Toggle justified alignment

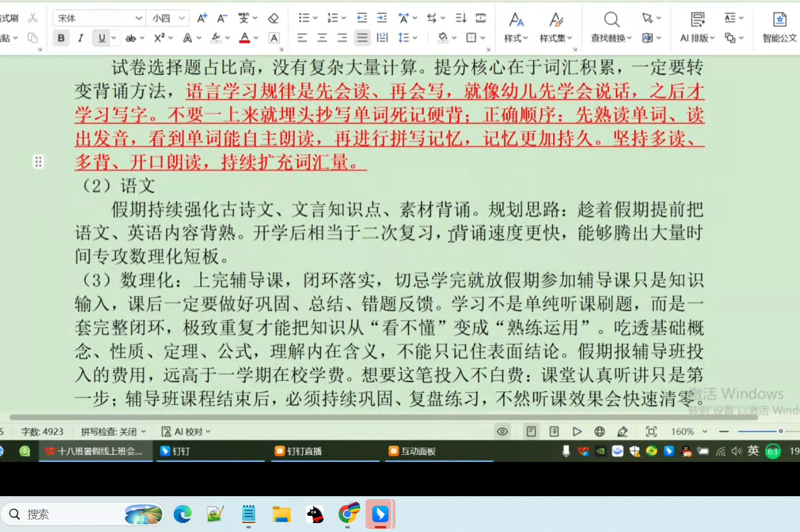pyautogui.click(x=362, y=38)
